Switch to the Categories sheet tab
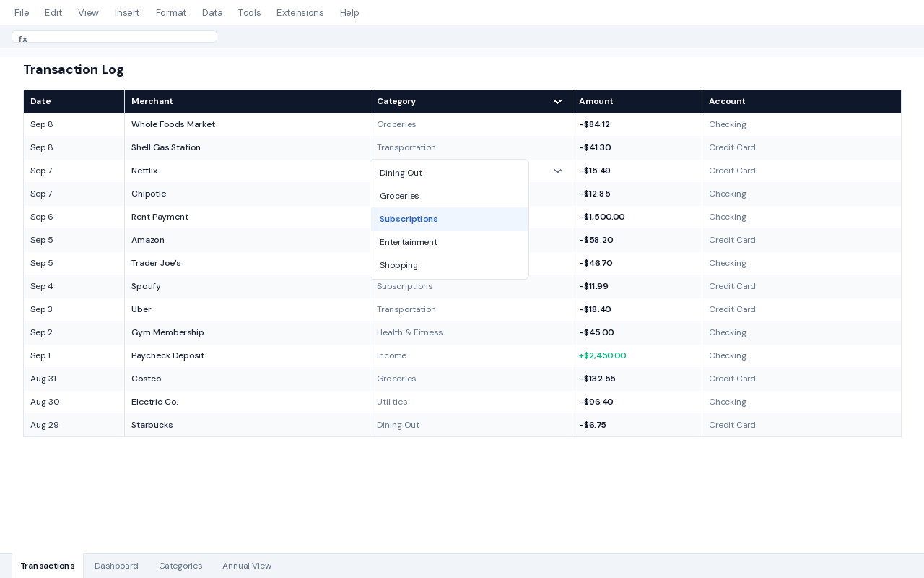 [180, 566]
